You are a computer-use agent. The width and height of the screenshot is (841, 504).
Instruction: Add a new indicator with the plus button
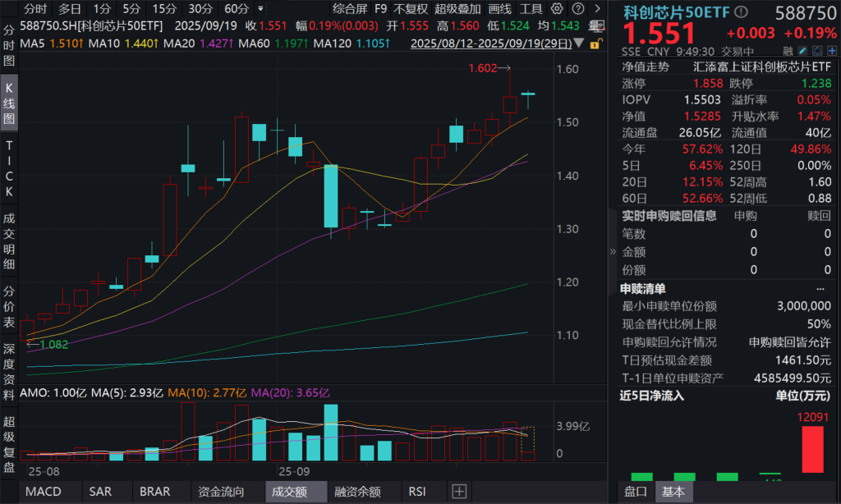point(458,492)
